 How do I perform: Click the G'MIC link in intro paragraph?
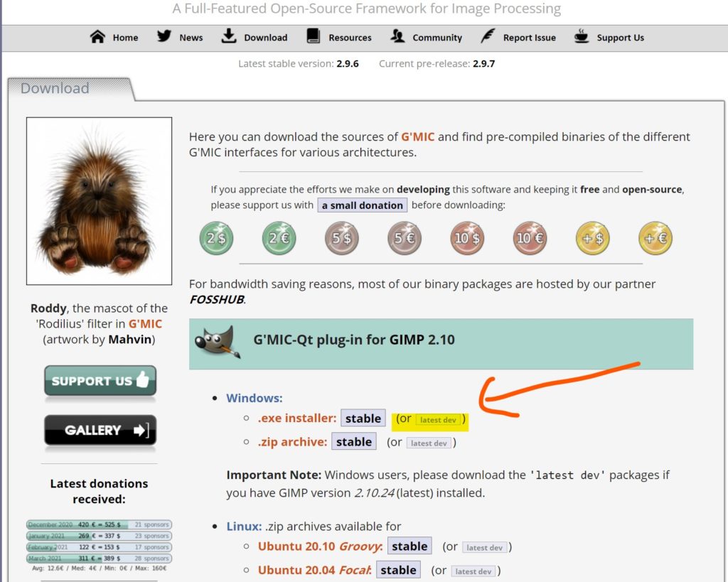click(418, 137)
